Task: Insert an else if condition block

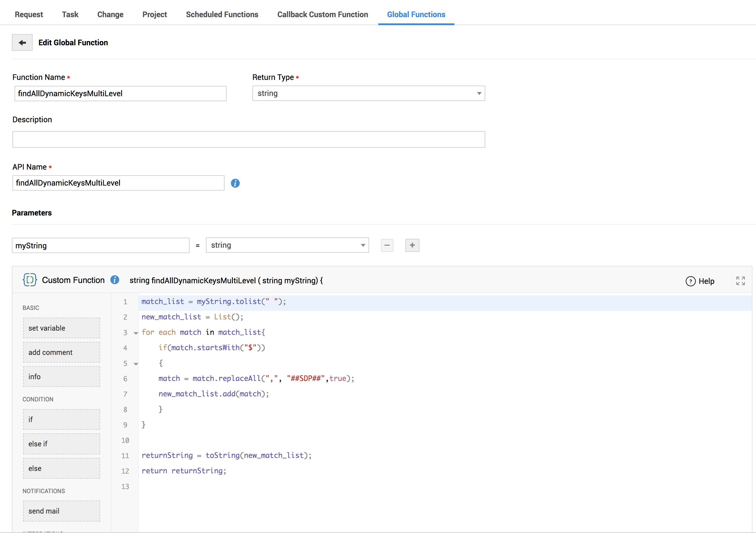Action: pos(62,444)
